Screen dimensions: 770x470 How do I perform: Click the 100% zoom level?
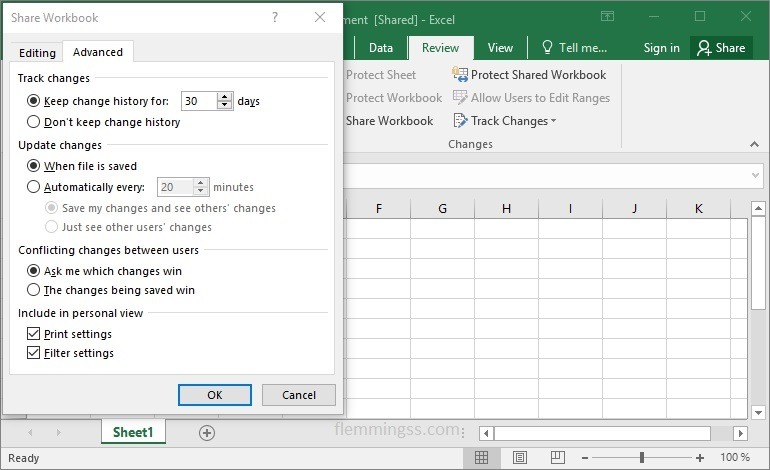coord(735,457)
